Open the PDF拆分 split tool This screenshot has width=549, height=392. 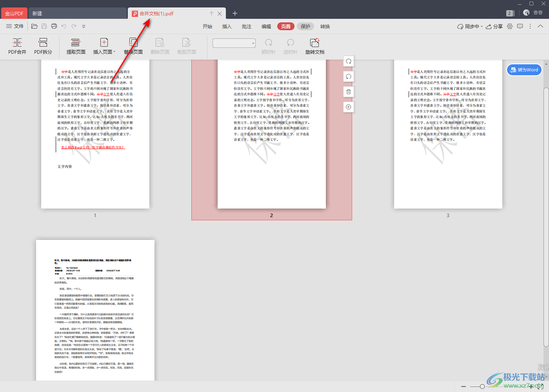[43, 46]
